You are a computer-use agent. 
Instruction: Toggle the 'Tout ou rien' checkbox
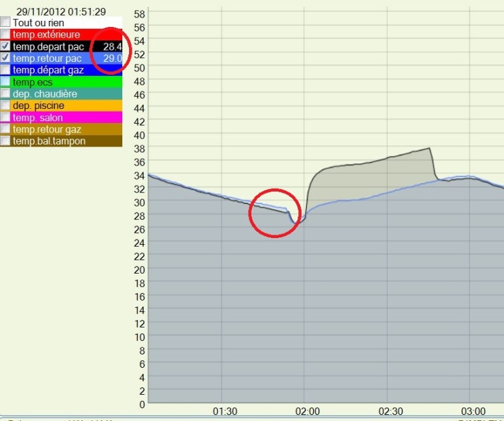6,22
